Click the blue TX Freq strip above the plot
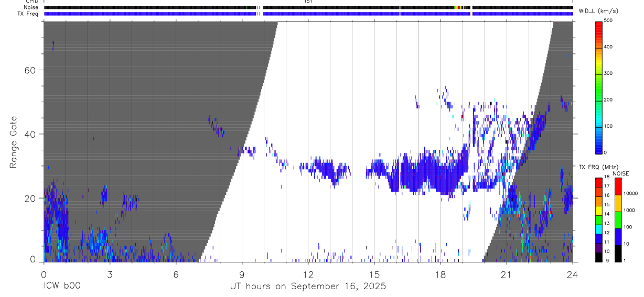This screenshot has width=644, height=297. click(x=308, y=14)
